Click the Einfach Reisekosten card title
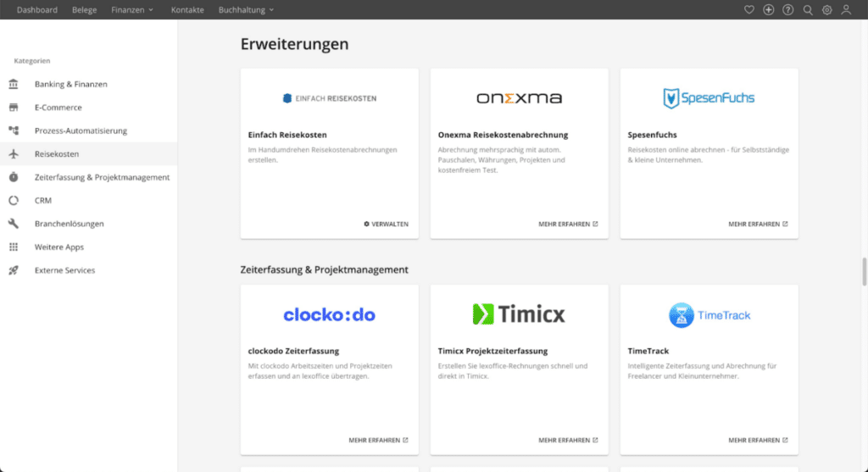This screenshot has height=472, width=868. point(287,135)
